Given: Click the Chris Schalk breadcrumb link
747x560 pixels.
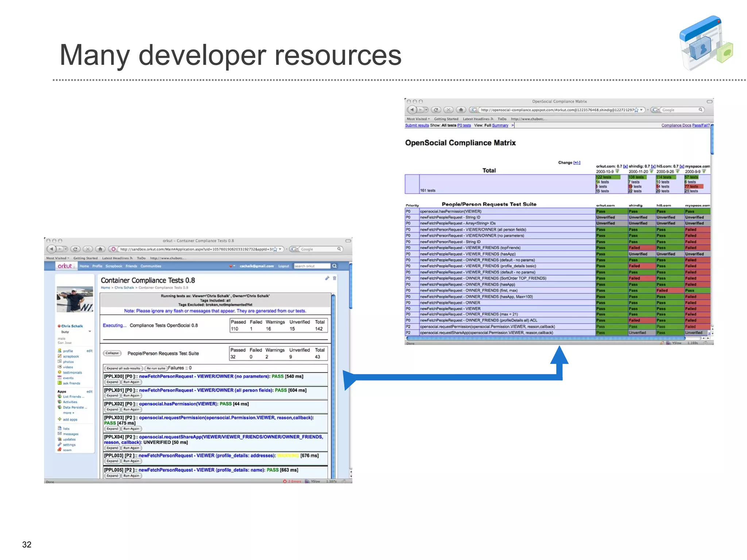Looking at the screenshot, I should coord(124,288).
